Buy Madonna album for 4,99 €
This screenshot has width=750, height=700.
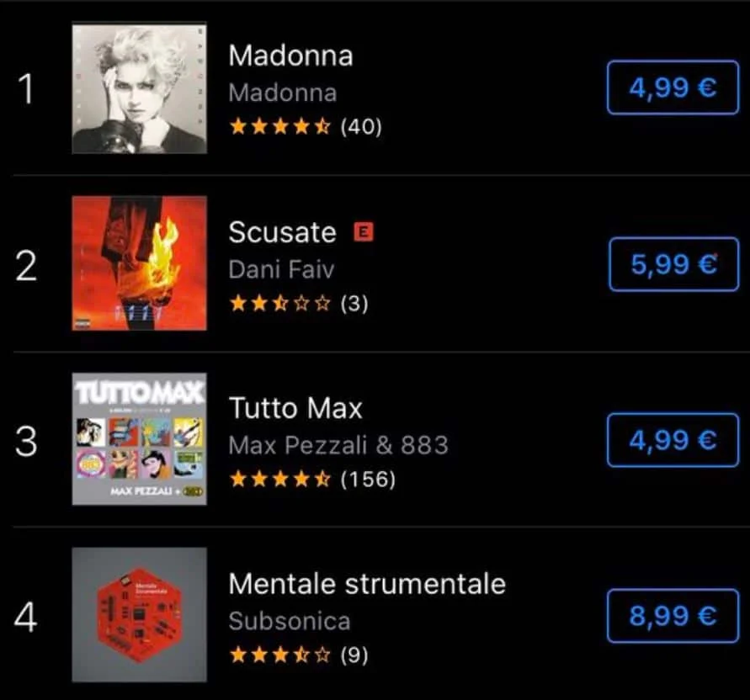click(673, 87)
